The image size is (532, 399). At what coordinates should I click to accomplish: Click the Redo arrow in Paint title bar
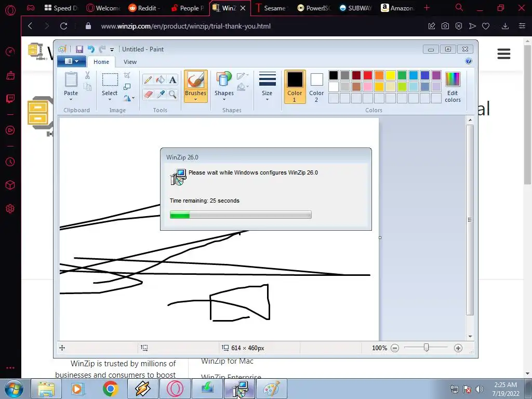coord(102,49)
